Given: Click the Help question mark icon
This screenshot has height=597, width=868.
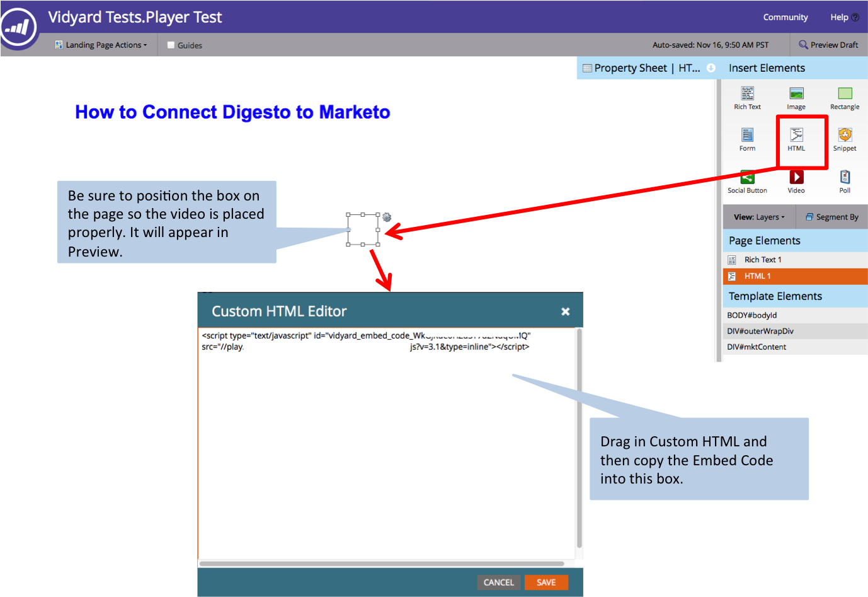Looking at the screenshot, I should click(855, 18).
